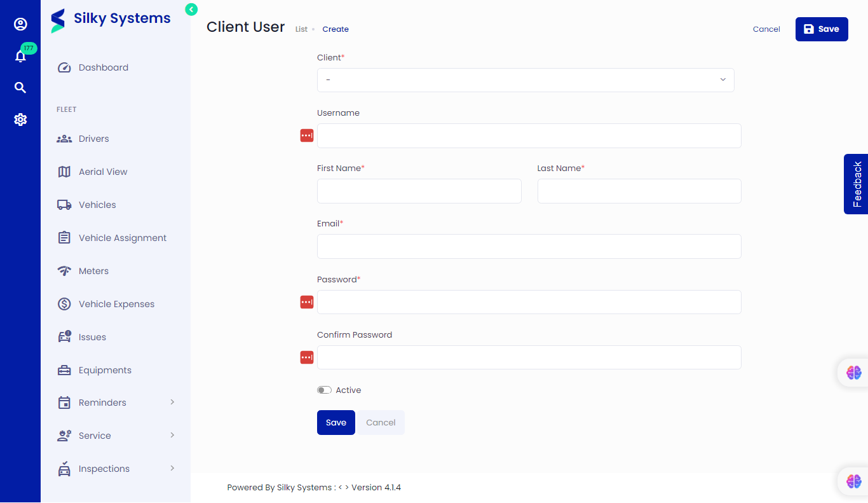View Vehicle Expenses
The height and width of the screenshot is (503, 868).
tap(116, 303)
